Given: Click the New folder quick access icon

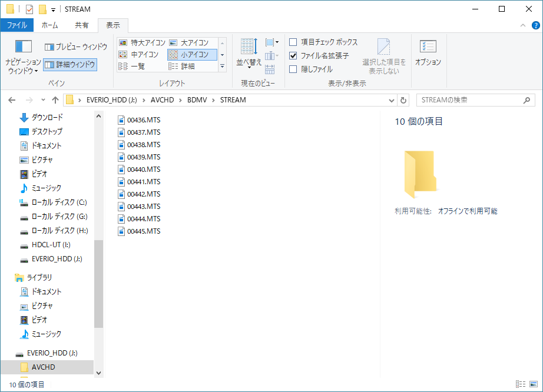Looking at the screenshot, I should [x=42, y=9].
